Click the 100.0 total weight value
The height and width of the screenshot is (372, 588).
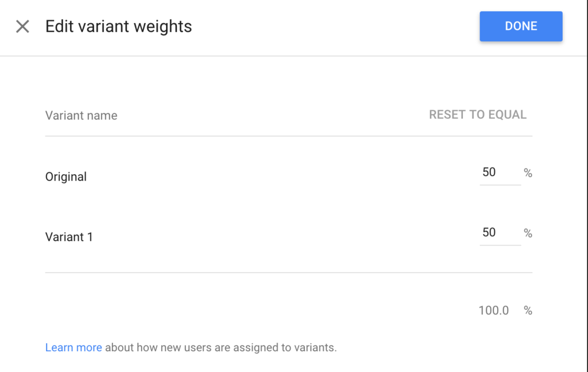(494, 310)
